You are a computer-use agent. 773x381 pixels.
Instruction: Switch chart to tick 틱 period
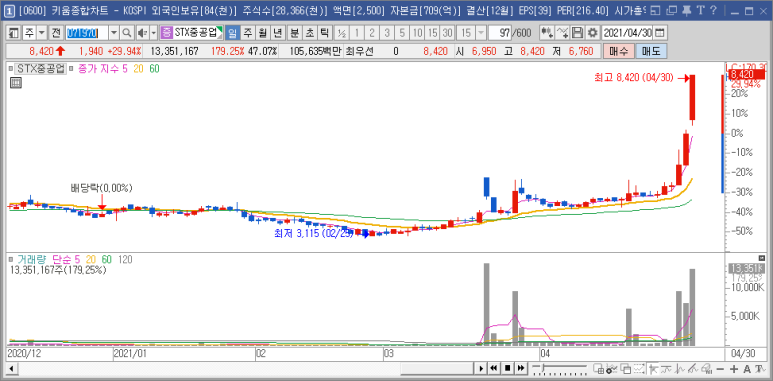pos(324,33)
